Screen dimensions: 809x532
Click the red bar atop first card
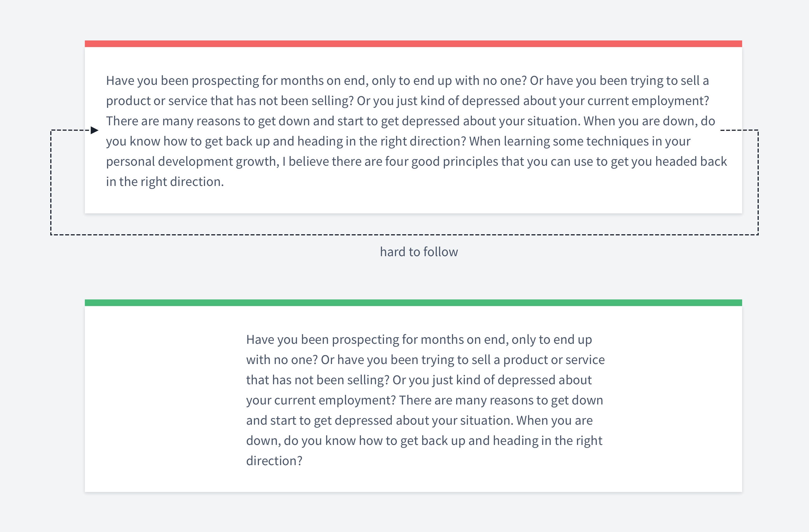pos(413,44)
